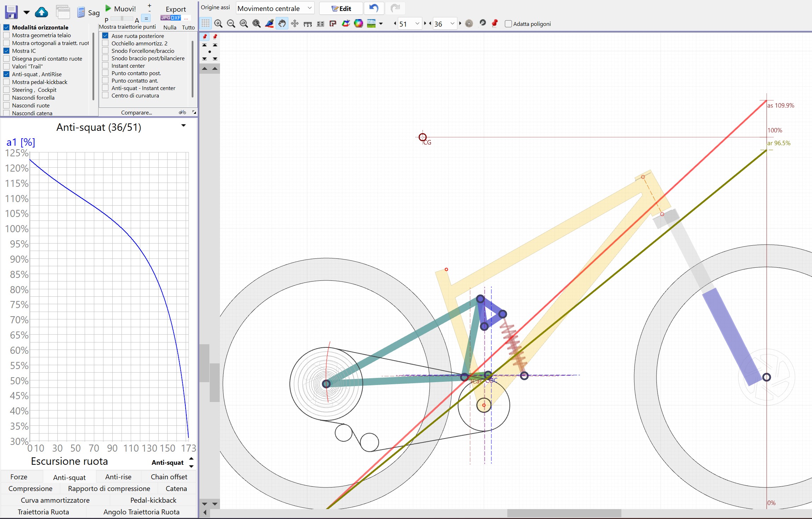
Task: Uncheck Asse ruota posteriore checkbox
Action: pos(105,36)
